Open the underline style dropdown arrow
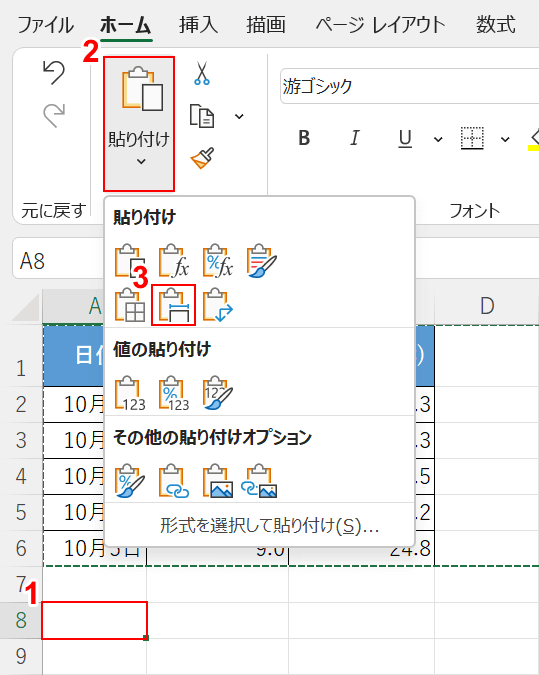The width and height of the screenshot is (539, 675). (438, 139)
